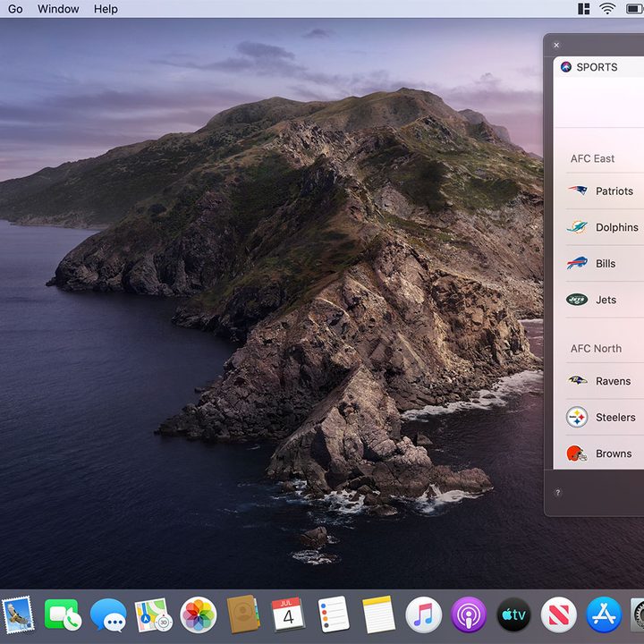Viewport: 644px width, 644px height.
Task: Click the Browns helmet logo
Action: [577, 453]
